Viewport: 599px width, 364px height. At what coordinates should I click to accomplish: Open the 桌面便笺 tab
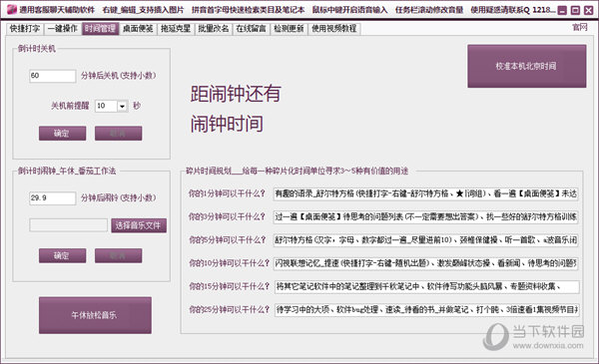[138, 29]
